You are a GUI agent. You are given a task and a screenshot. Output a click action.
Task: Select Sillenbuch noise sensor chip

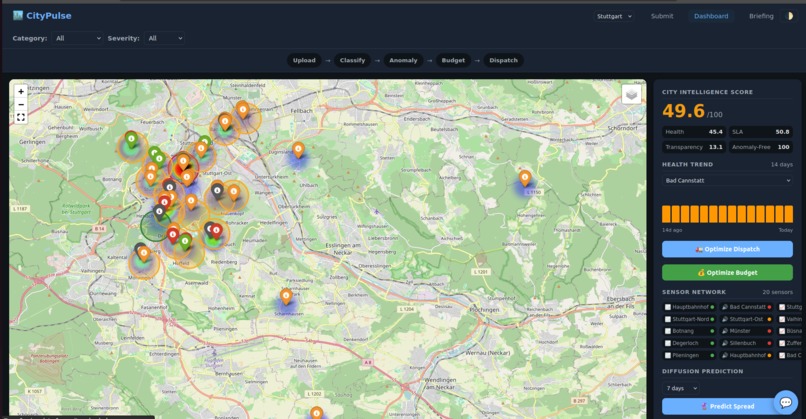point(746,343)
